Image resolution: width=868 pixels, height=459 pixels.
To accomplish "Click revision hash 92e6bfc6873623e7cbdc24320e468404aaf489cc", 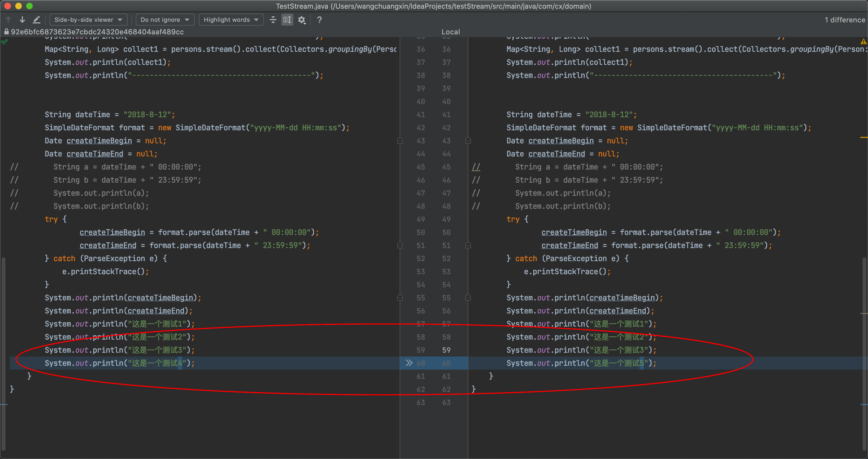I will 97,32.
